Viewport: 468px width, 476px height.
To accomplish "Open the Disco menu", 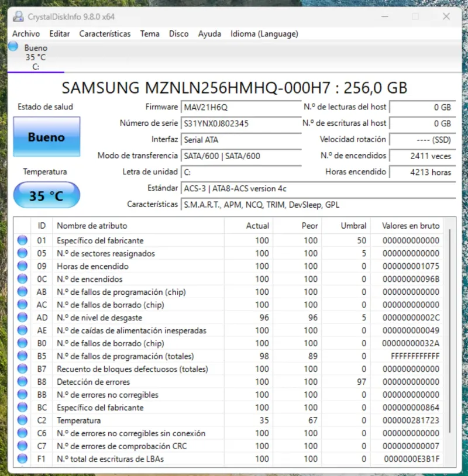I will (178, 34).
